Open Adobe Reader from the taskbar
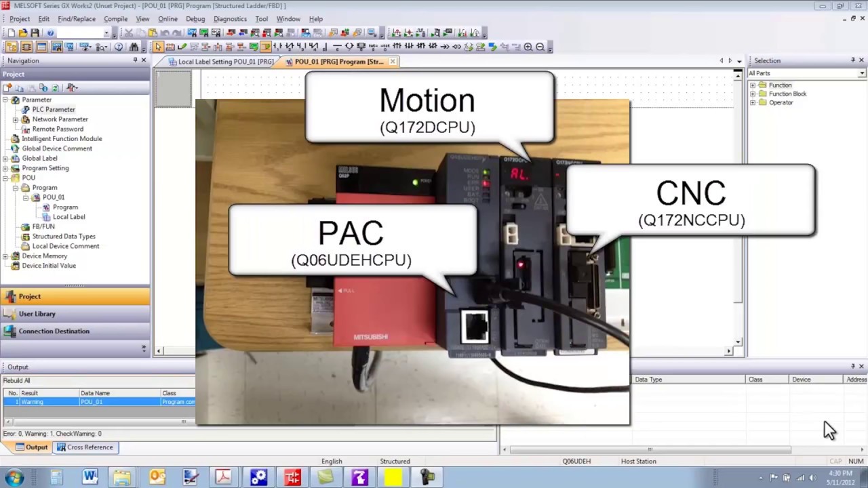 point(223,477)
